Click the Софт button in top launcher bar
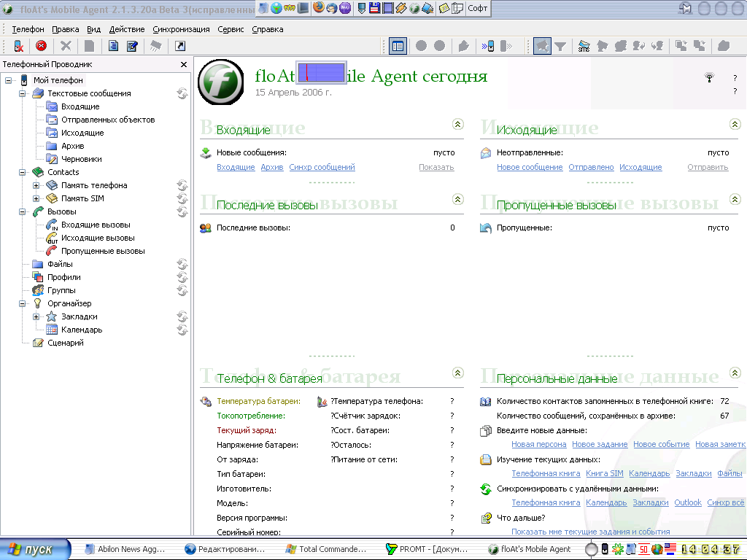The width and height of the screenshot is (747, 560). 477,8
